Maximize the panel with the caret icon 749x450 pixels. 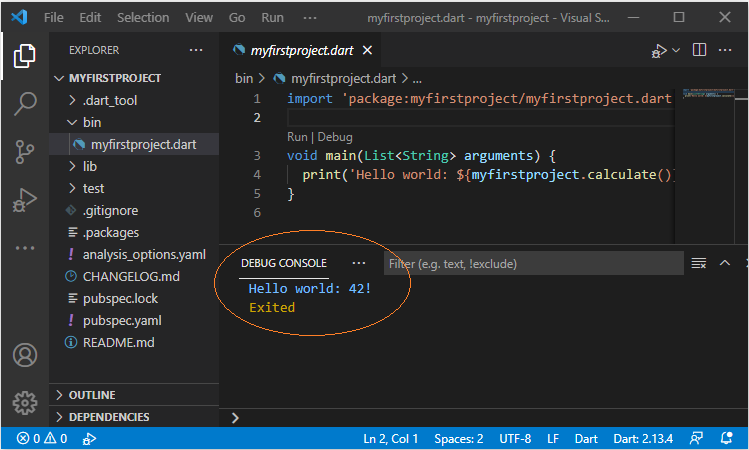pos(725,263)
